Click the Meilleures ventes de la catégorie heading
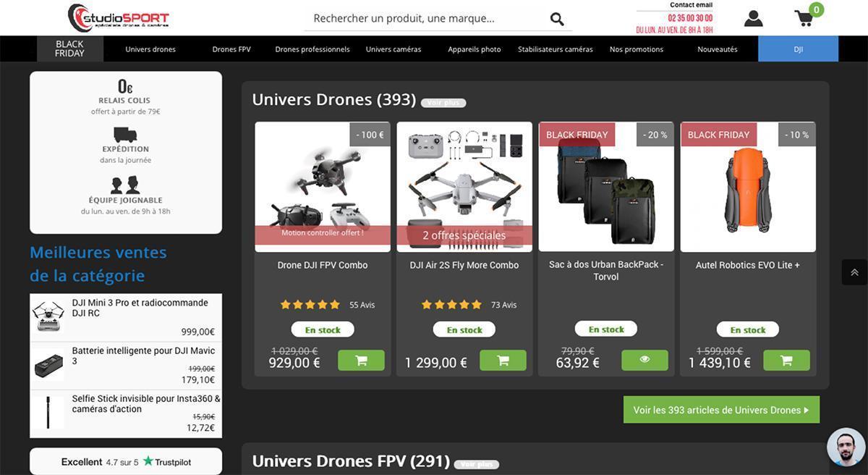 pos(98,264)
